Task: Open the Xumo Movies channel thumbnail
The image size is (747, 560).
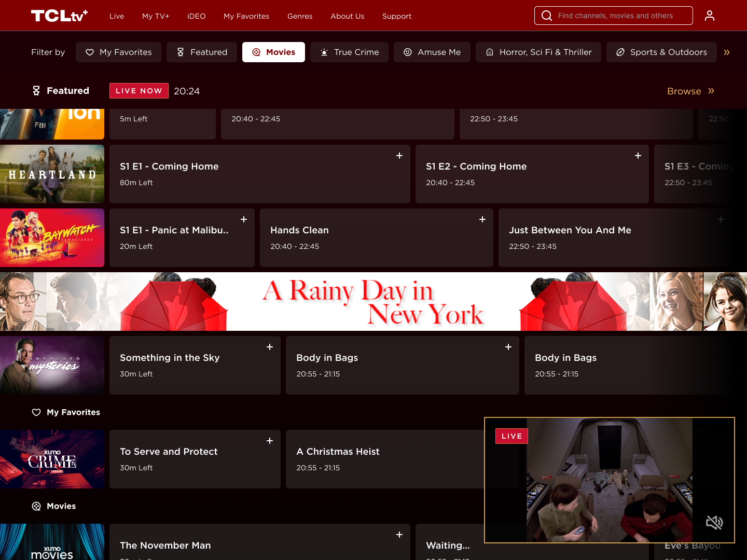Action: (x=52, y=542)
